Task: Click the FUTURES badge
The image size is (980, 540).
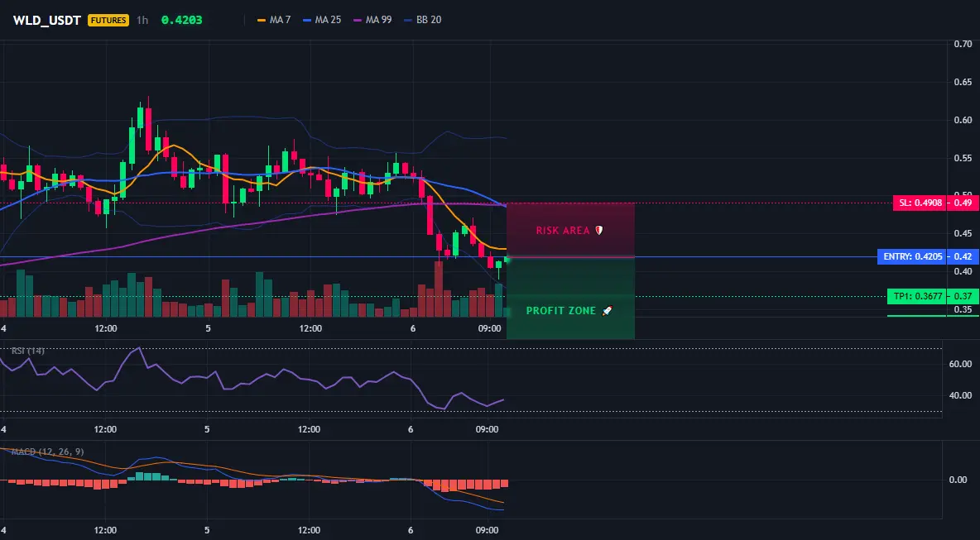Action: 108,20
